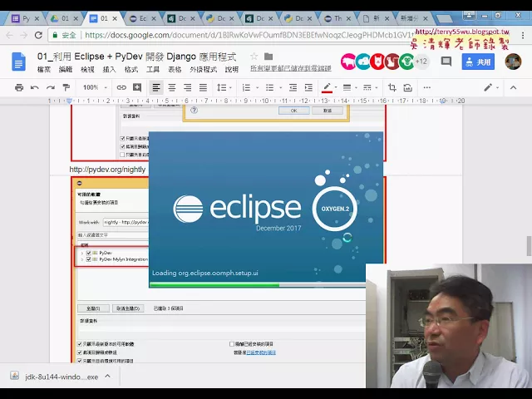Open the editing mode pencil dropdown
This screenshot has width=532, height=399.
coord(491,87)
